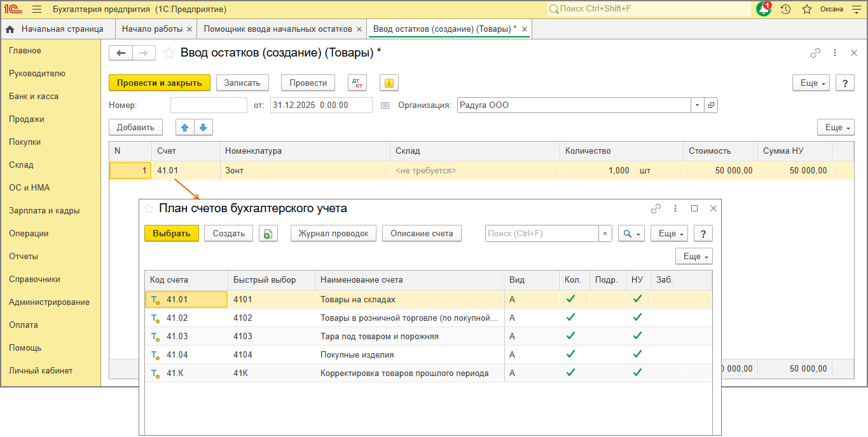Copy link icon in chart of accounts dialog
This screenshot has height=437, width=868.
(x=656, y=208)
